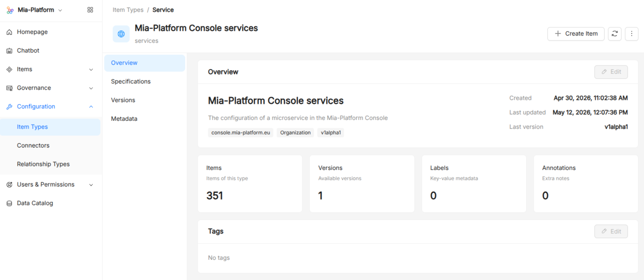Click the pencil icon in Tags Edit

(x=604, y=231)
